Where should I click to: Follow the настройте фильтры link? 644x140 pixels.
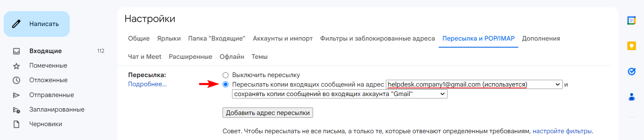562,131
